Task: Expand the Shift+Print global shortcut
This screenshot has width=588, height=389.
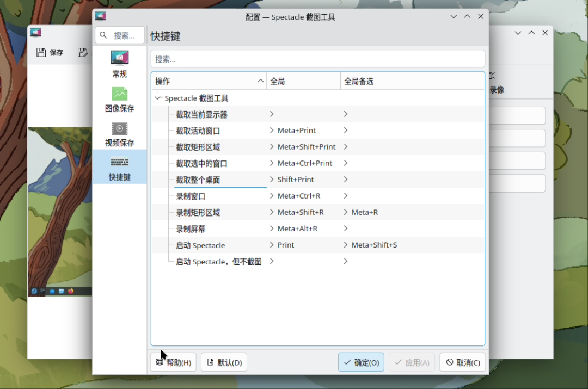Action: tap(272, 180)
